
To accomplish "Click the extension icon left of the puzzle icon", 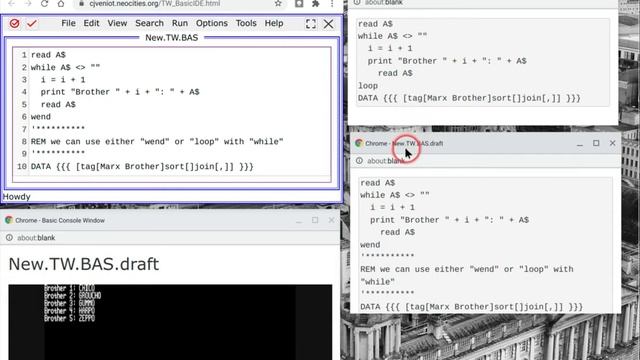I will tap(299, 3).
